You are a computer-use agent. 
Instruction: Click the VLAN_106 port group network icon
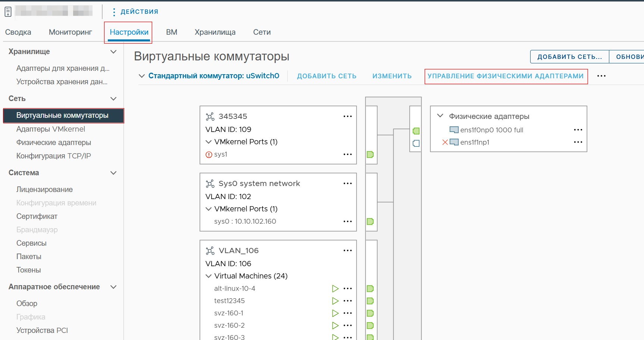210,251
